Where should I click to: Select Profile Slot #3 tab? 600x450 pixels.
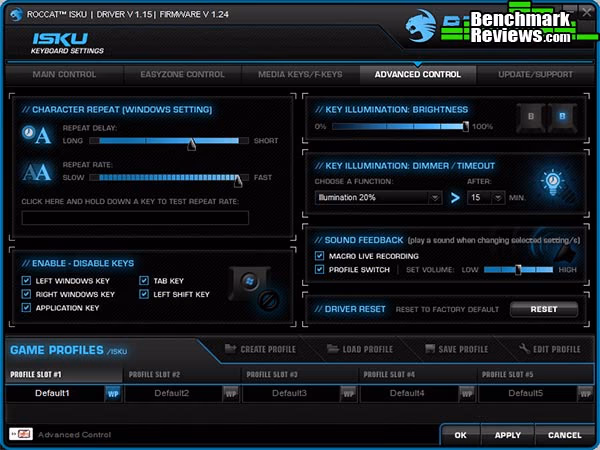coord(300,374)
